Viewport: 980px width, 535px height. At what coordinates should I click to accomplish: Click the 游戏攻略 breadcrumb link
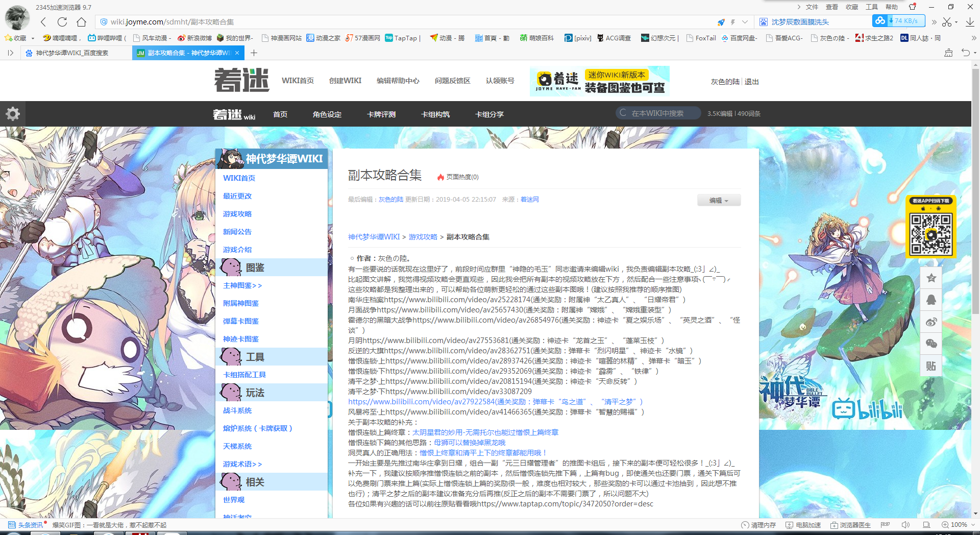pos(423,237)
